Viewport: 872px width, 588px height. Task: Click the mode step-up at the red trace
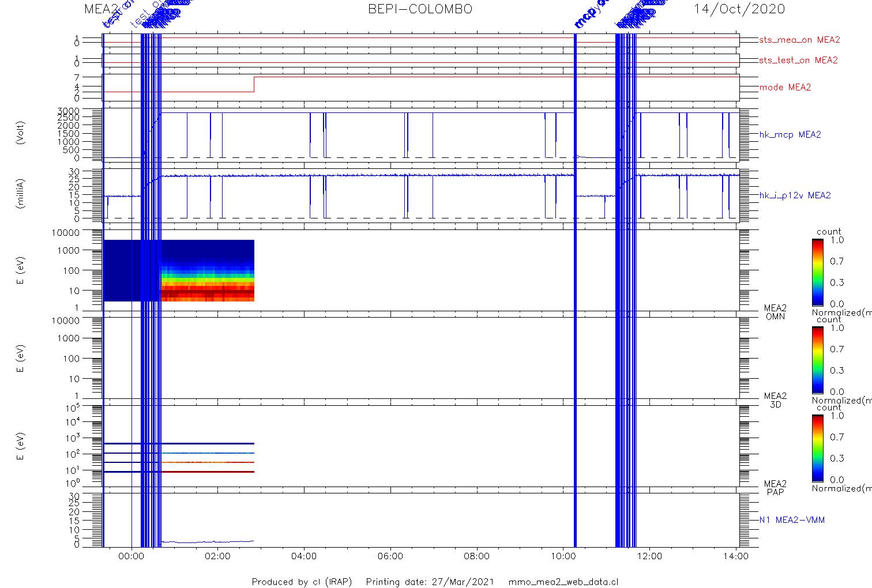[254, 84]
